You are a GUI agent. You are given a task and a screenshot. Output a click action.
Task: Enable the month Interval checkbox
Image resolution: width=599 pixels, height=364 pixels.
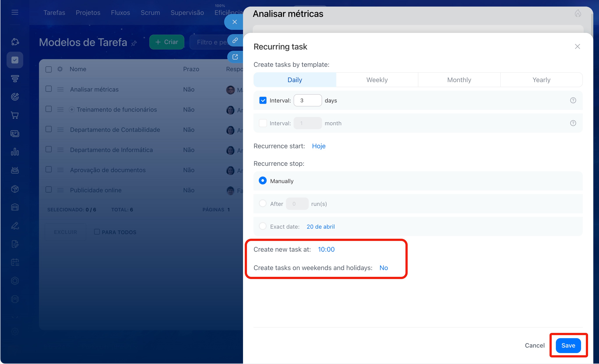coord(263,123)
